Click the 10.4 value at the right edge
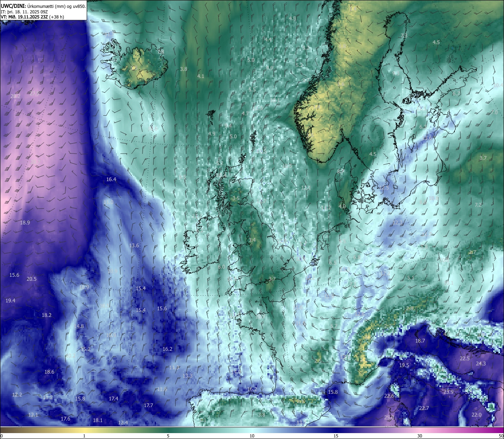Screen dimensions: 504x439 [498, 85]
